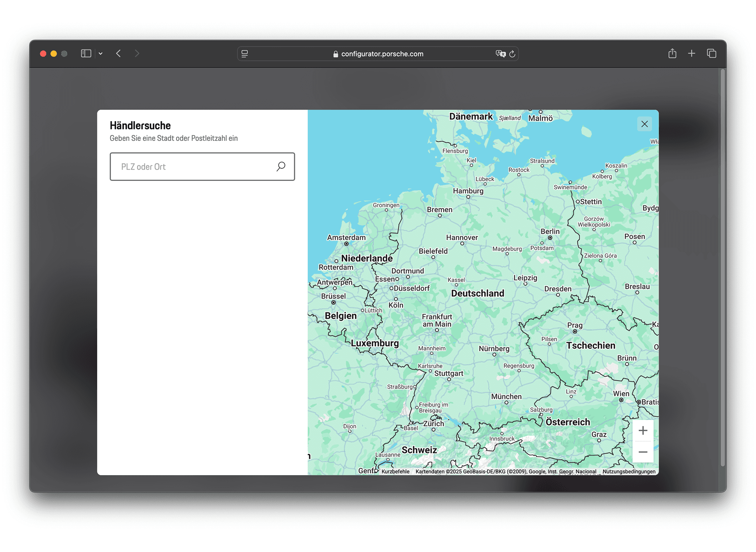Open the Safari sidebar toggle
Image resolution: width=756 pixels, height=552 pixels.
86,54
